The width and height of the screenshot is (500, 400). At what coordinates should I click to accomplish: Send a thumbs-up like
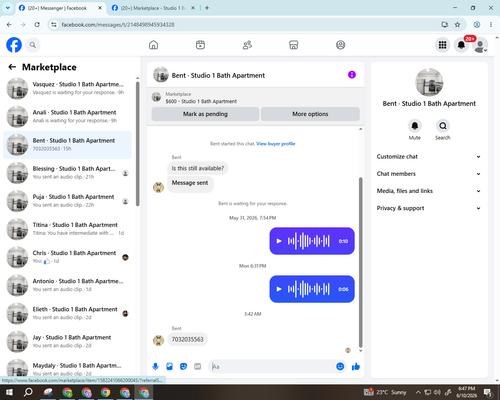[356, 366]
